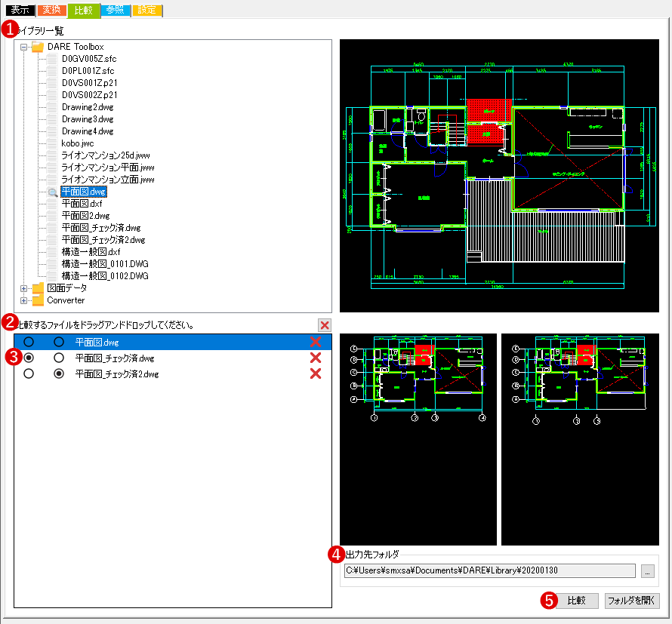Select second radio button for 平面図_チェック済2.dwg
672x624 pixels.
click(x=59, y=373)
